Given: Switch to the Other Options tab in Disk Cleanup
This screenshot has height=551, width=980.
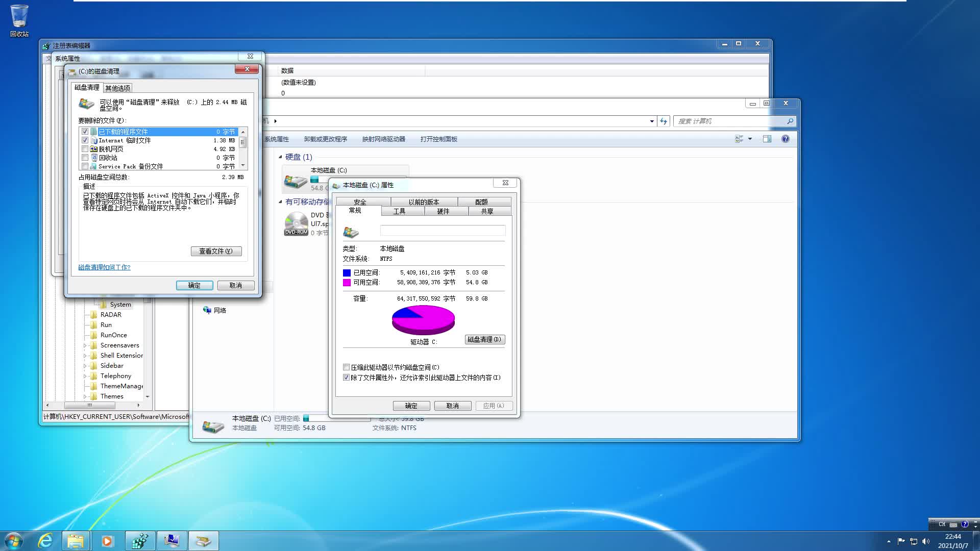Looking at the screenshot, I should (117, 88).
